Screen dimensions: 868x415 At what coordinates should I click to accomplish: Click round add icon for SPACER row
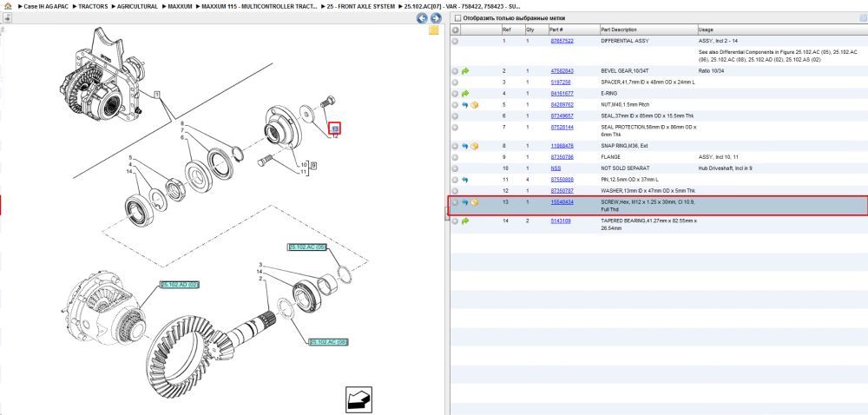(455, 82)
